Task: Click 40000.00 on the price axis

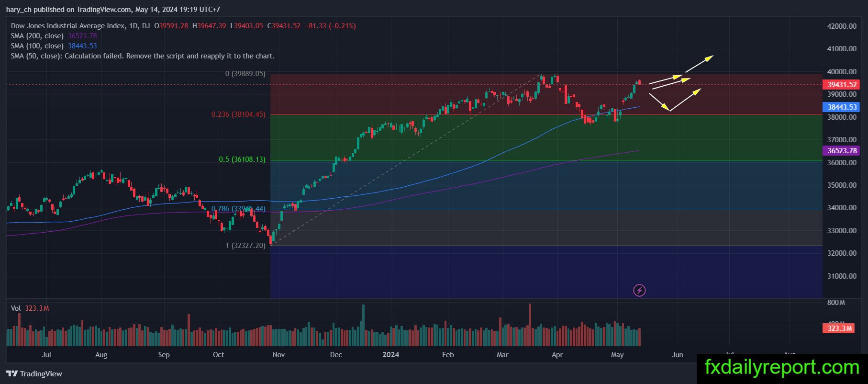Action: pyautogui.click(x=842, y=71)
